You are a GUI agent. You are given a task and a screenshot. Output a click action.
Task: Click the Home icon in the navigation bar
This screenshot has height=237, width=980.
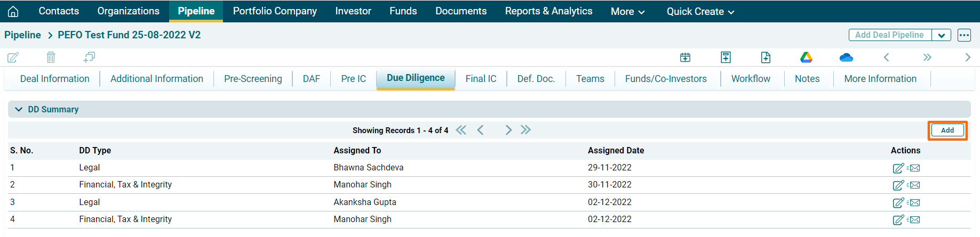pyautogui.click(x=13, y=11)
